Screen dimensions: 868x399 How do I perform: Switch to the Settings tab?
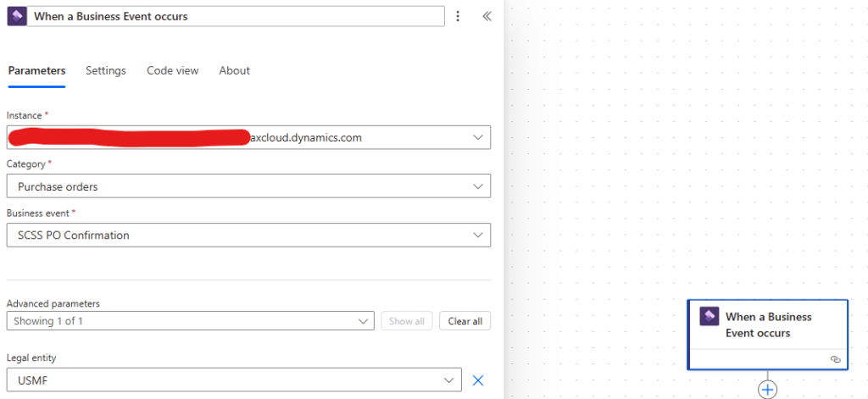pos(106,71)
